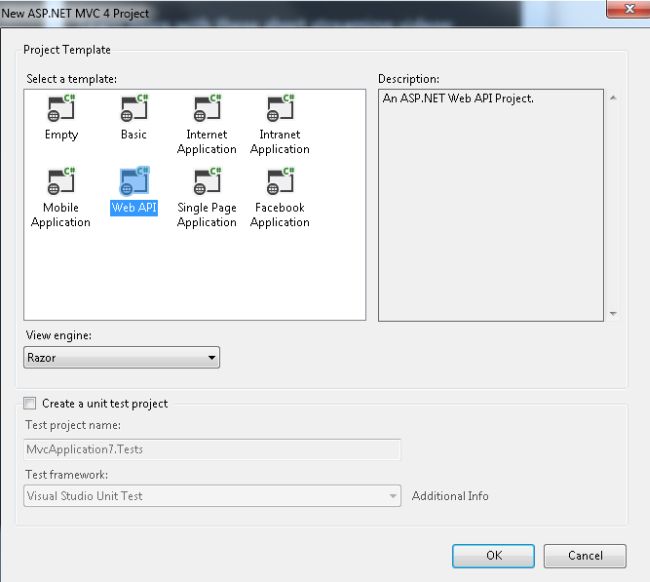
Task: Choose the Mobile Application template icon
Action: 61,181
